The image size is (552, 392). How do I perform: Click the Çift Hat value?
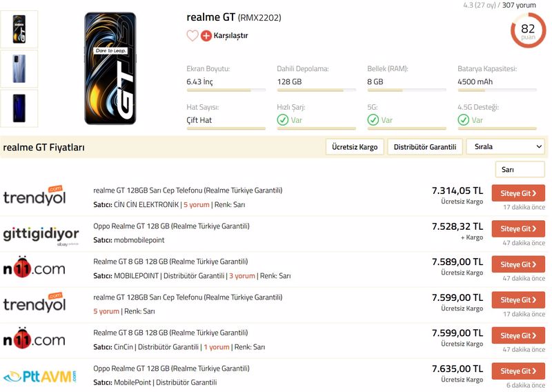click(x=199, y=120)
